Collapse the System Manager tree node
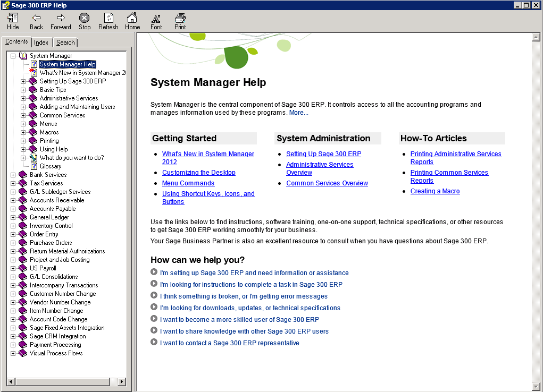Viewport: 543px width, 392px height. [13, 56]
